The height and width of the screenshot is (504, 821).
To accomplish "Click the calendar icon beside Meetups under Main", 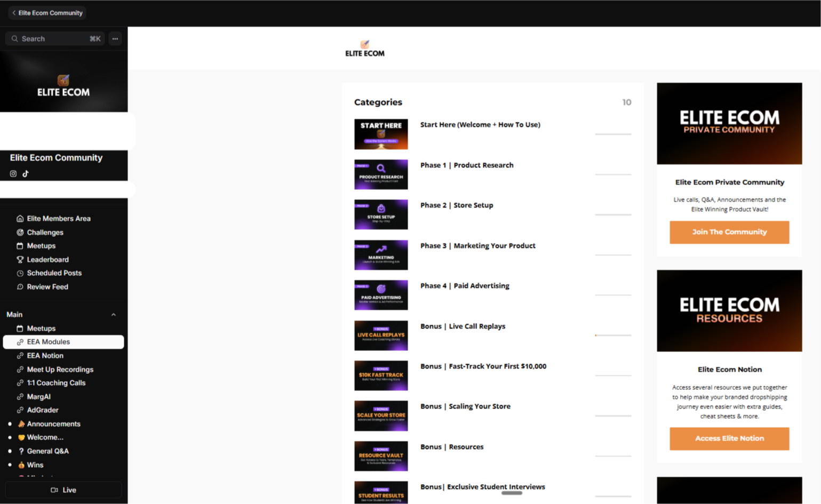I will pyautogui.click(x=20, y=329).
